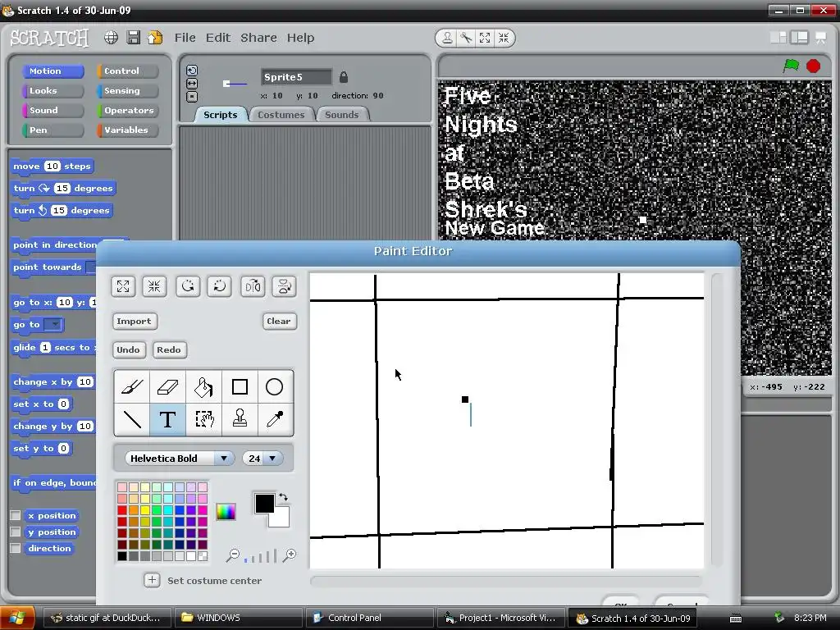Click the Set costume center plus icon
Screen dimensions: 840x630
pos(152,580)
